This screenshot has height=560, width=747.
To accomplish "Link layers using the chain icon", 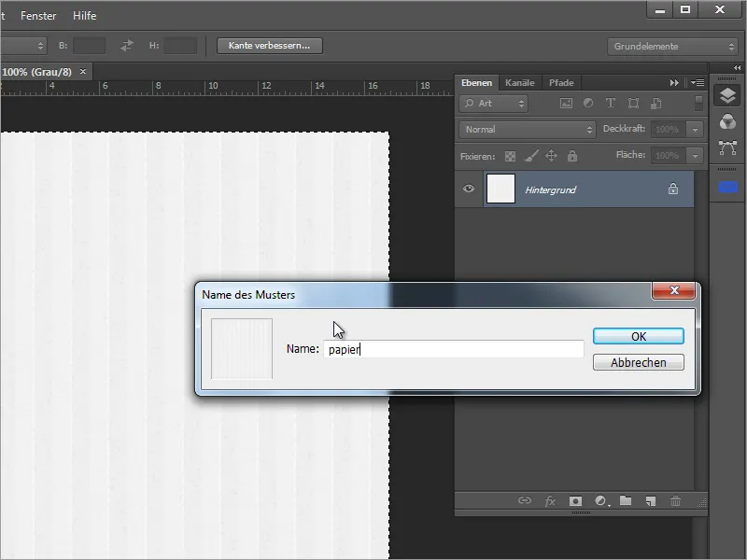I will 525,501.
